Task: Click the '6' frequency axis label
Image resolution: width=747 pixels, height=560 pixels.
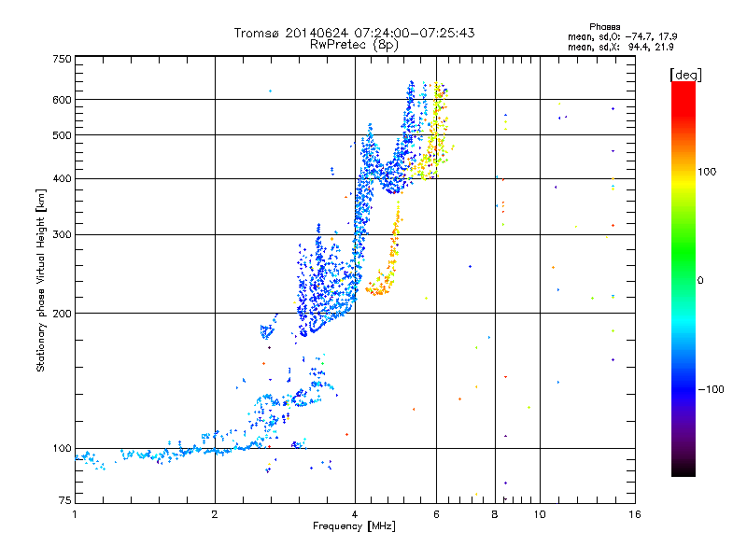Action: click(x=436, y=514)
